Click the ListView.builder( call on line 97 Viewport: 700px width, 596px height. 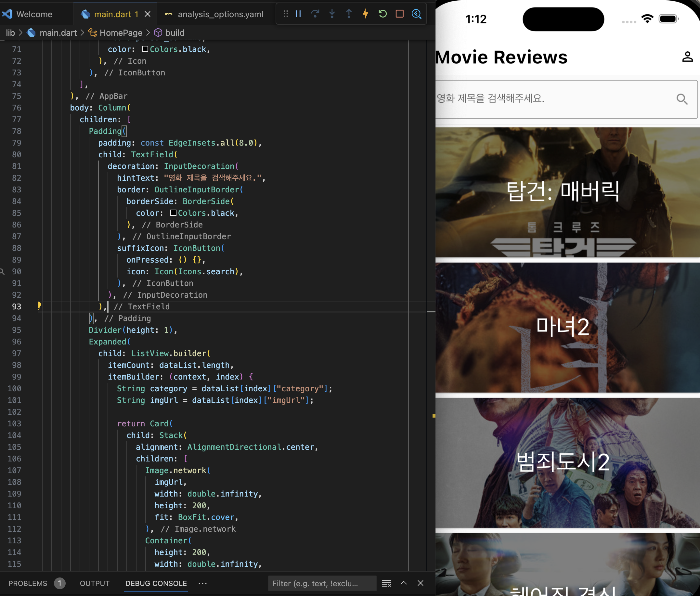(x=171, y=354)
